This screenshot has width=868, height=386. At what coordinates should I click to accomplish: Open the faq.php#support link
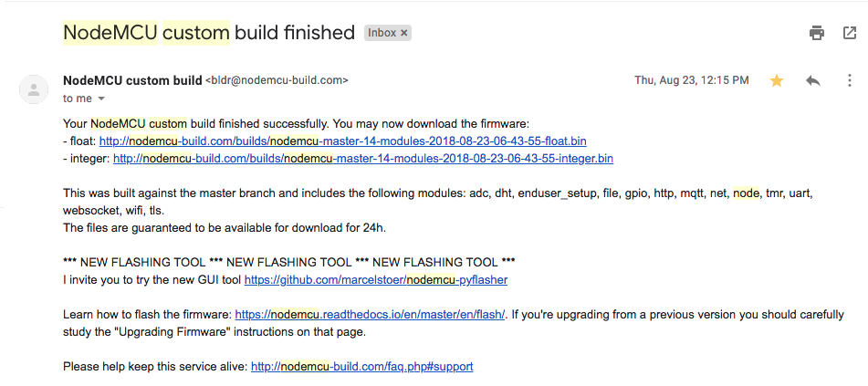pyautogui.click(x=362, y=366)
